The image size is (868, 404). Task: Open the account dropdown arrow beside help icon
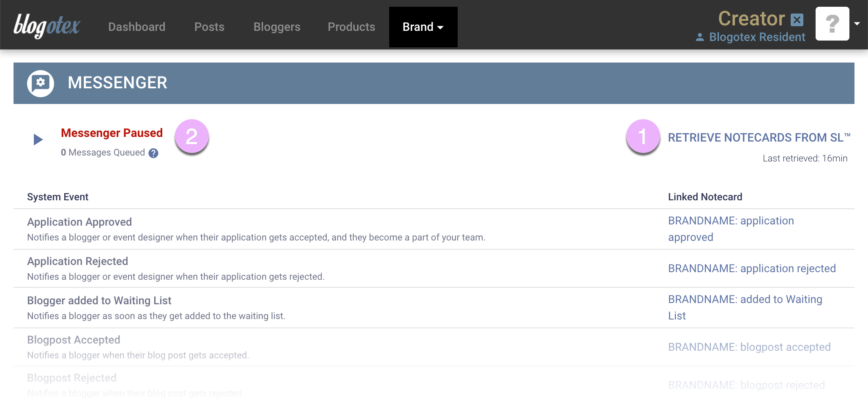(858, 24)
